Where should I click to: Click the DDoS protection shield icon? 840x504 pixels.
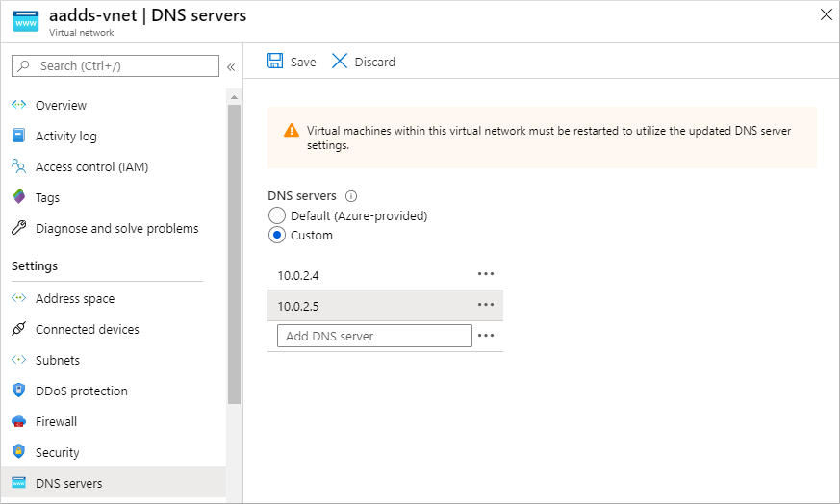18,391
